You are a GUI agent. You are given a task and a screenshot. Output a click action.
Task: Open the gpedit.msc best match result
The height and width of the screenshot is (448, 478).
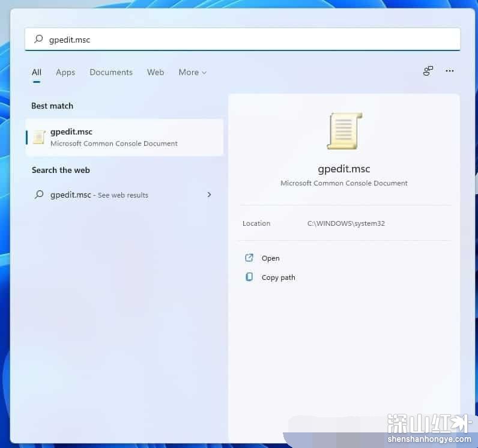(124, 138)
